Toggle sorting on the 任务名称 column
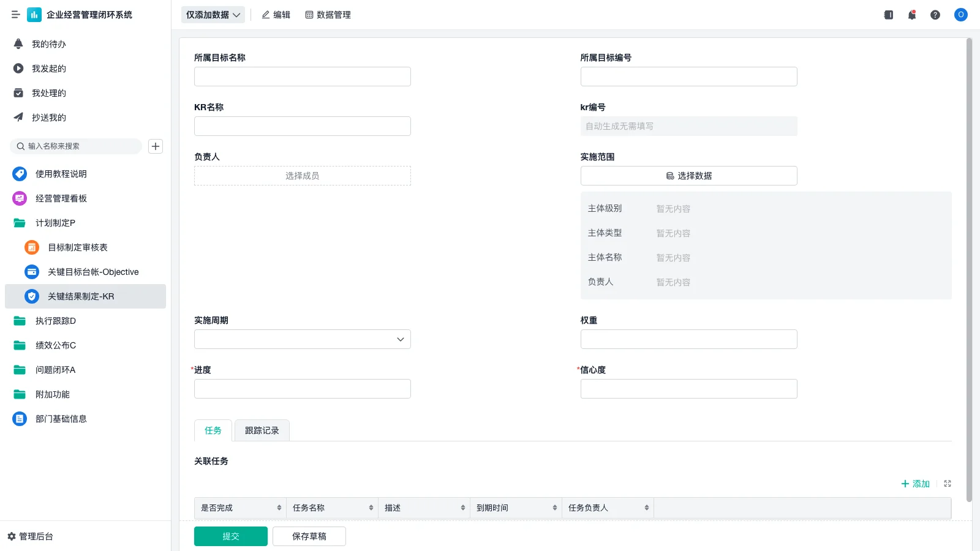Image resolution: width=980 pixels, height=551 pixels. tap(370, 508)
